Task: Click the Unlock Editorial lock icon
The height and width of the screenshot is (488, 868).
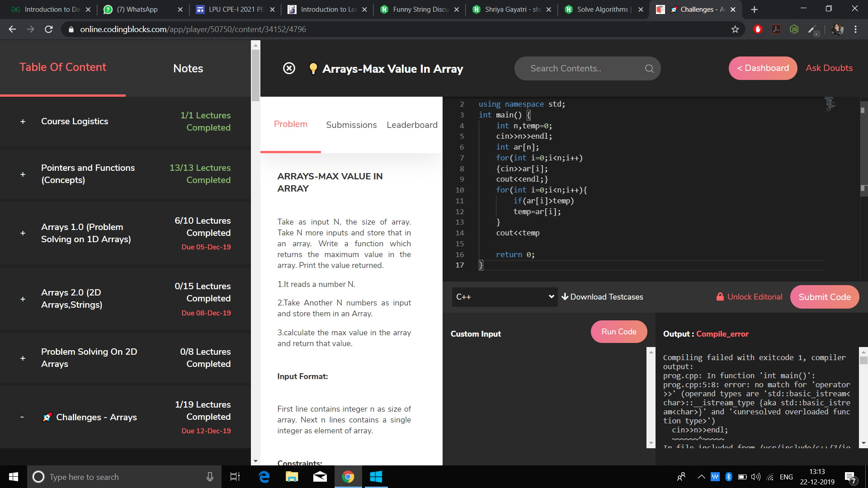Action: (720, 297)
